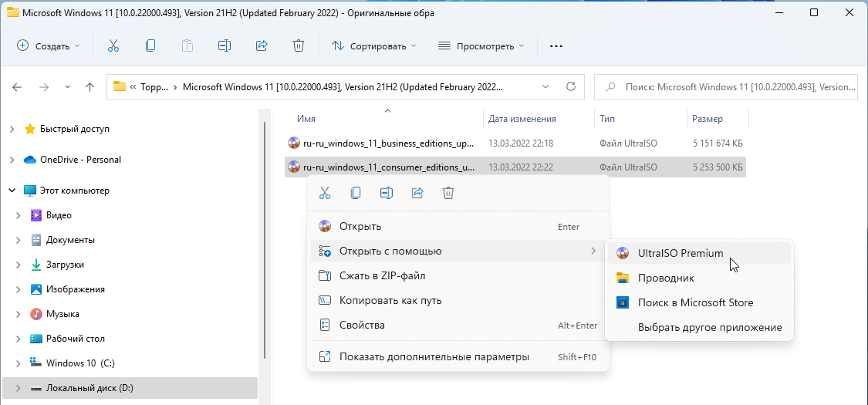Go up one folder level arrow
This screenshot has width=868, height=405.
pos(90,87)
